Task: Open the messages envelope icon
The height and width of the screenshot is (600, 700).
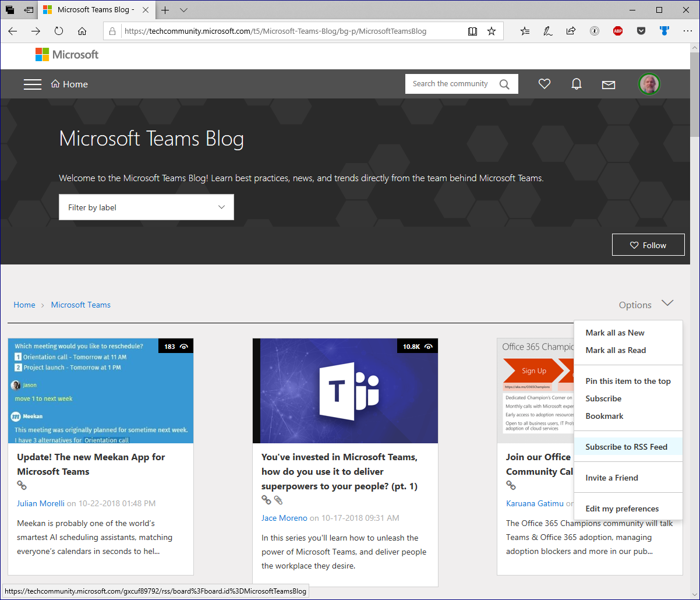Action: click(608, 84)
